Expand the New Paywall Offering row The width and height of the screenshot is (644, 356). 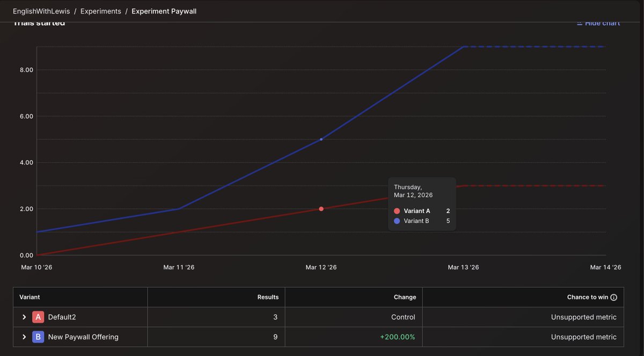[x=24, y=337]
